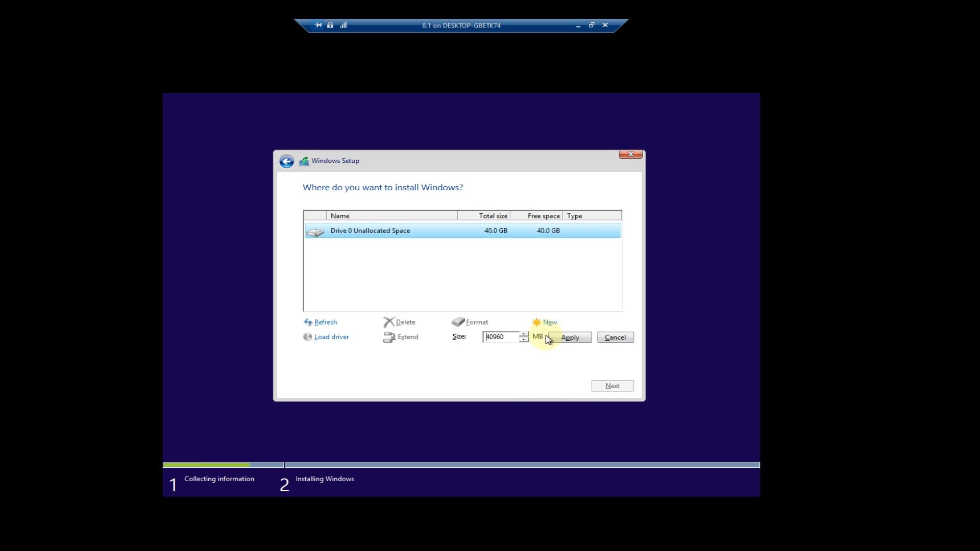The width and height of the screenshot is (980, 551).
Task: Click the Windows Setup title icon
Action: pos(304,161)
